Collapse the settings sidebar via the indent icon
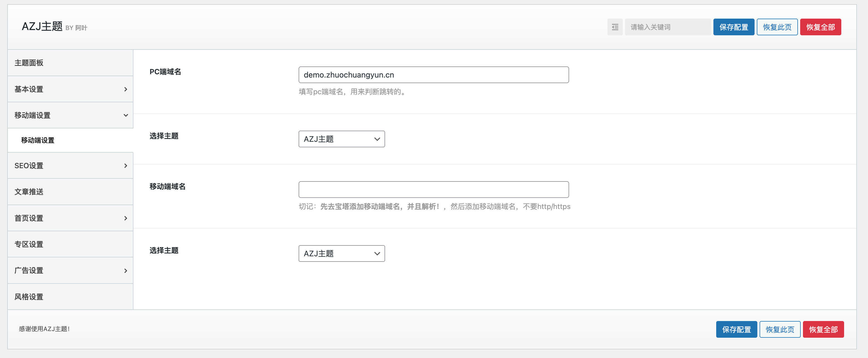Screen dimensions: 868x358 (615, 27)
